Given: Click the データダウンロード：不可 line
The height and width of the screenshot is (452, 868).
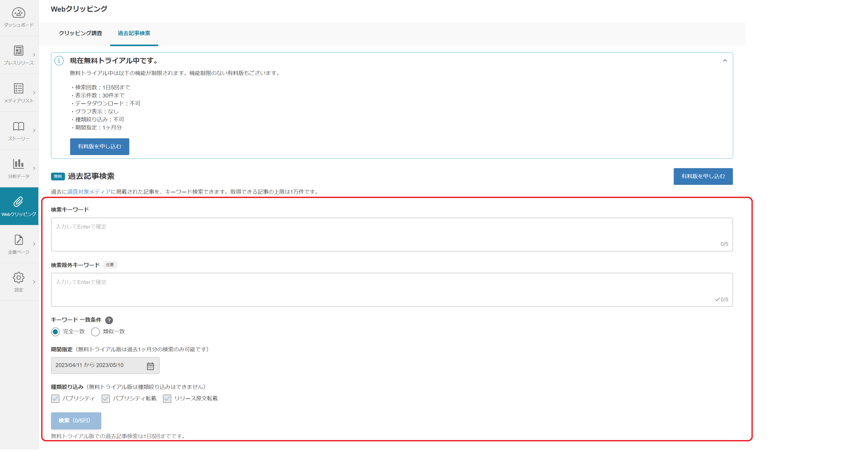Looking at the screenshot, I should 106,104.
